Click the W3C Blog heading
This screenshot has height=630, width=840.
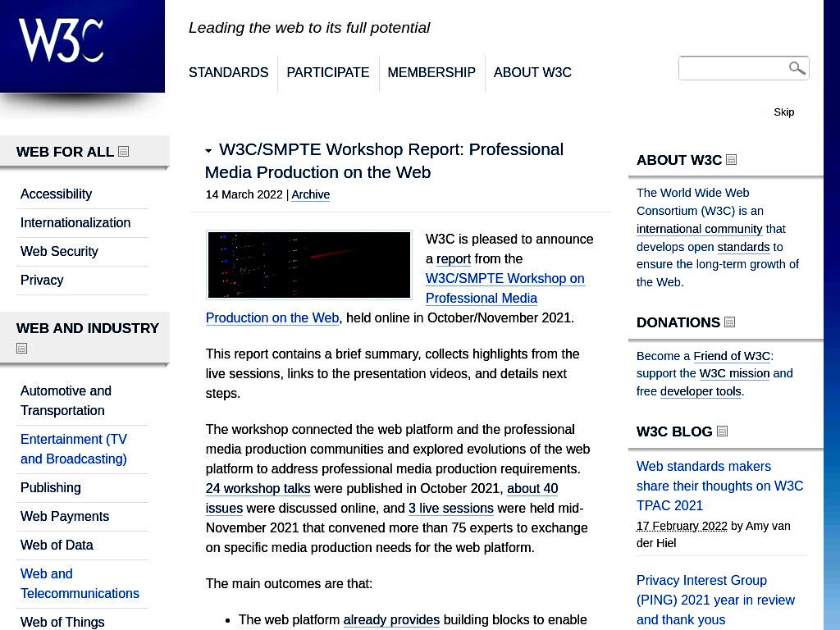[674, 431]
